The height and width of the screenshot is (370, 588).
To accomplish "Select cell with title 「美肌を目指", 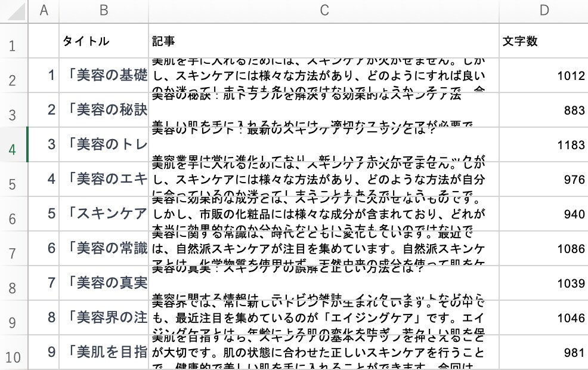I will click(104, 352).
